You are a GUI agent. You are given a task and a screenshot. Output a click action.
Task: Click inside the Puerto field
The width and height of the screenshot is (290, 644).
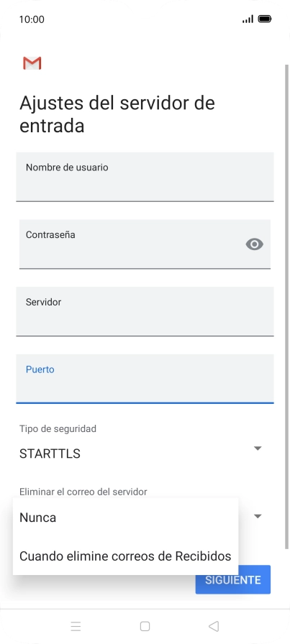pos(145,379)
